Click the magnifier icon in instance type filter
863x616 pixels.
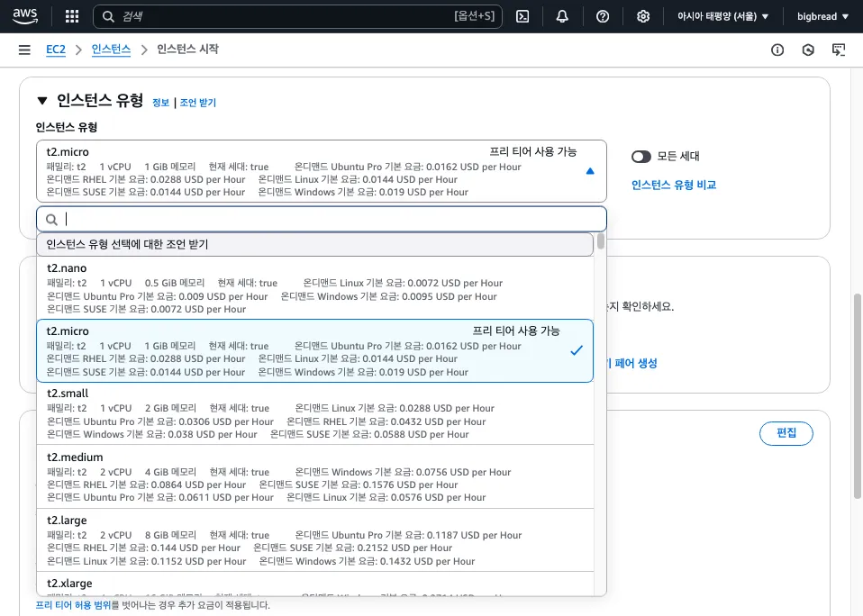51,220
